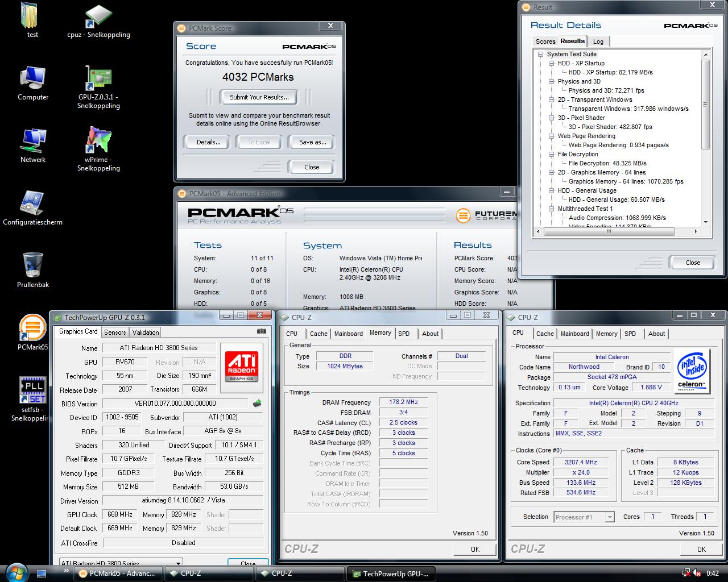This screenshot has height=582, width=728.
Task: Open the Windows Start orb
Action: click(x=15, y=572)
